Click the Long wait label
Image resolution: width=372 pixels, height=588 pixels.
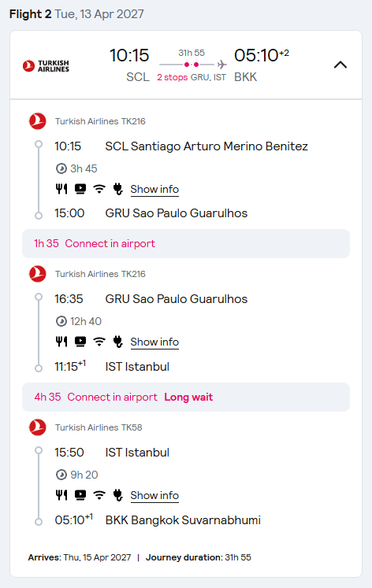coord(188,398)
